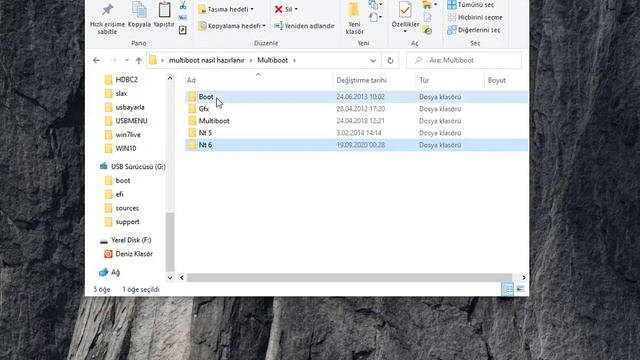Click the Sil delete button
The height and width of the screenshot is (360, 640).
point(283,9)
